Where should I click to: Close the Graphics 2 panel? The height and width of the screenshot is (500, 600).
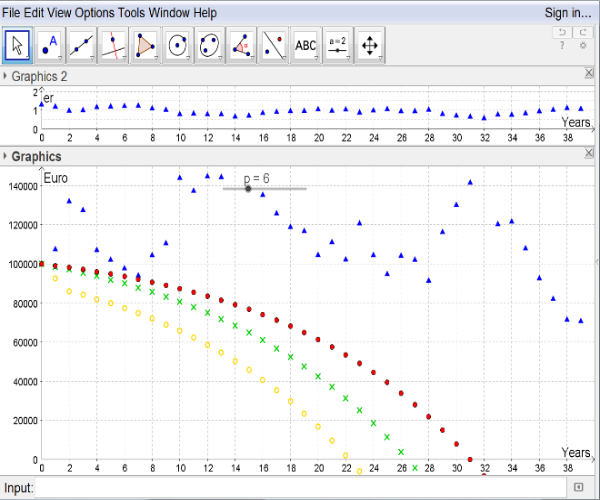589,73
